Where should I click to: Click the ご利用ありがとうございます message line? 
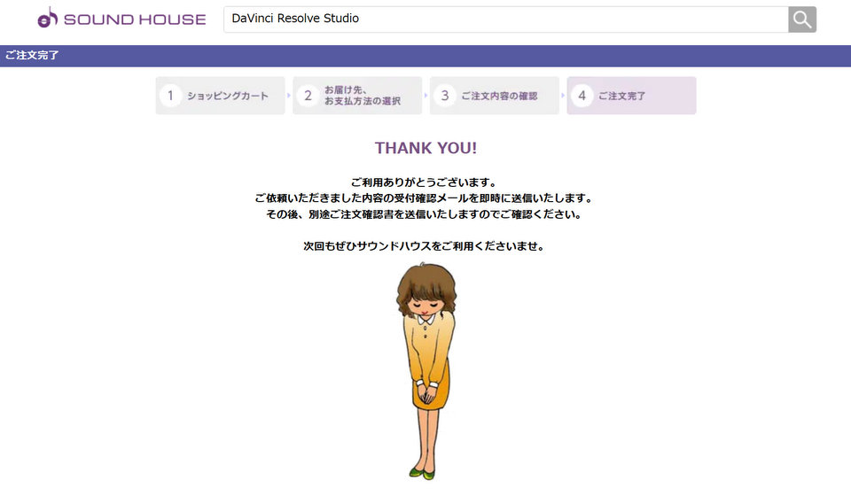[x=425, y=182]
